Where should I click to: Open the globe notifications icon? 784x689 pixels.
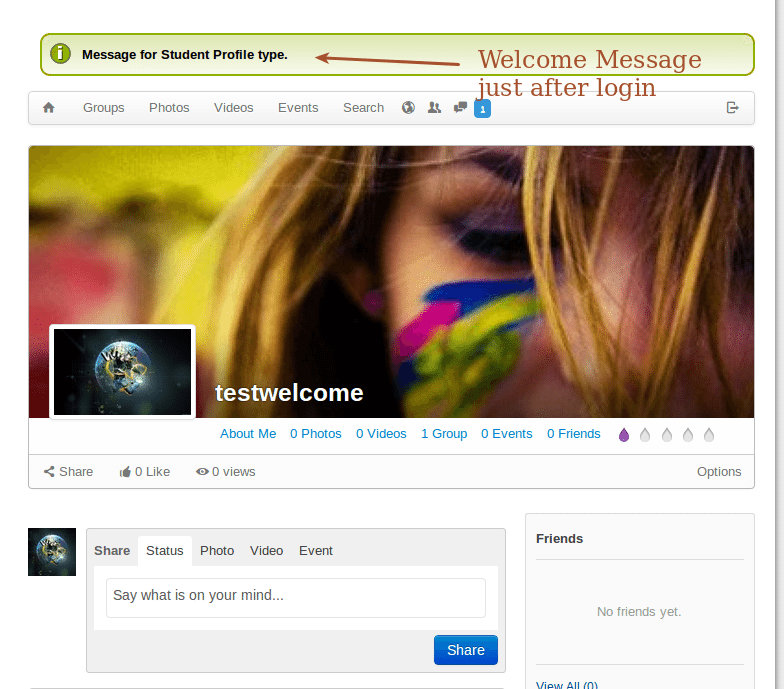click(x=408, y=108)
